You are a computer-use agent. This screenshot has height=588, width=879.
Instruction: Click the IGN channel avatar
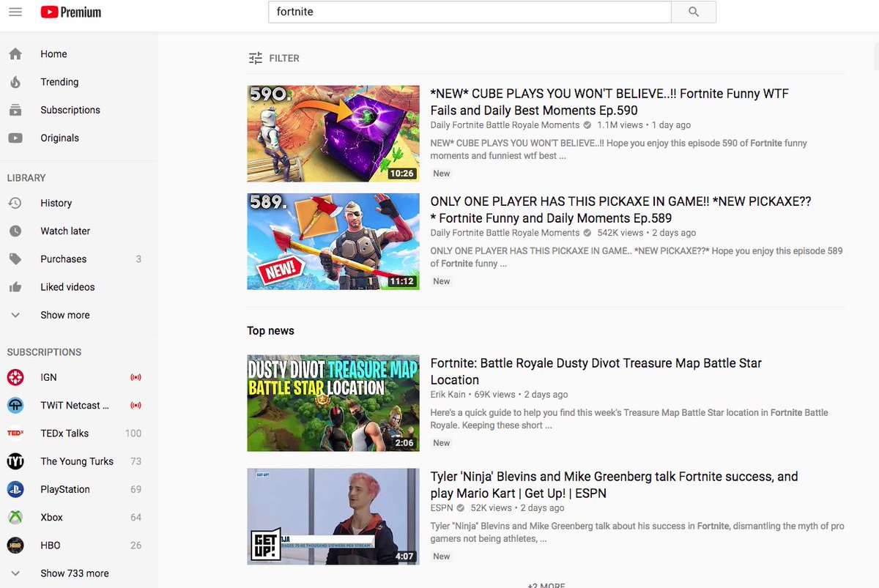tap(15, 377)
